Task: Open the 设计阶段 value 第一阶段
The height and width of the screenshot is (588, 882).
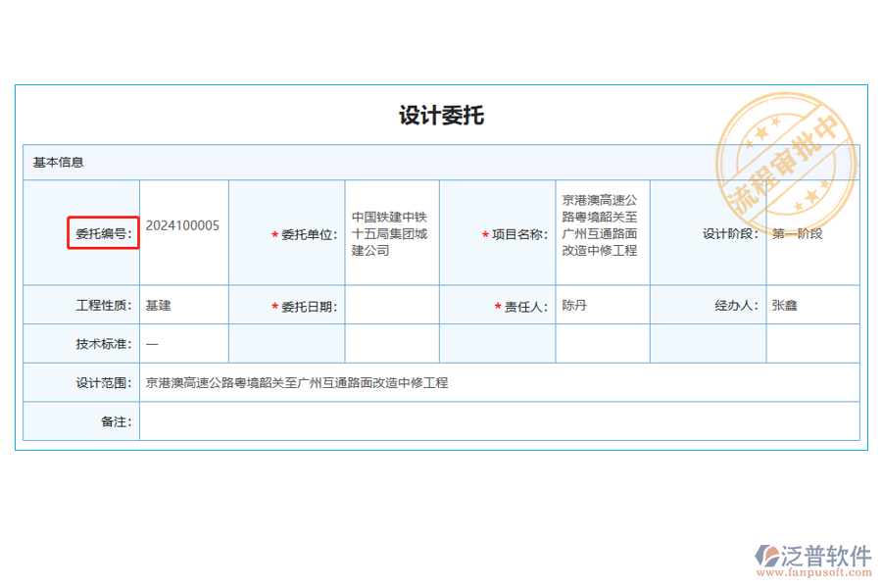Action: 795,234
